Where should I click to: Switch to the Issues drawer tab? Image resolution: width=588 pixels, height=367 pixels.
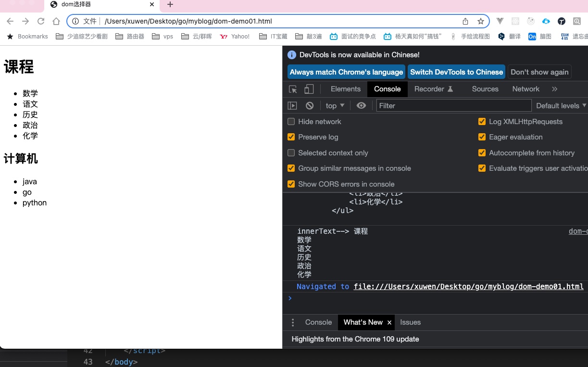coord(410,322)
